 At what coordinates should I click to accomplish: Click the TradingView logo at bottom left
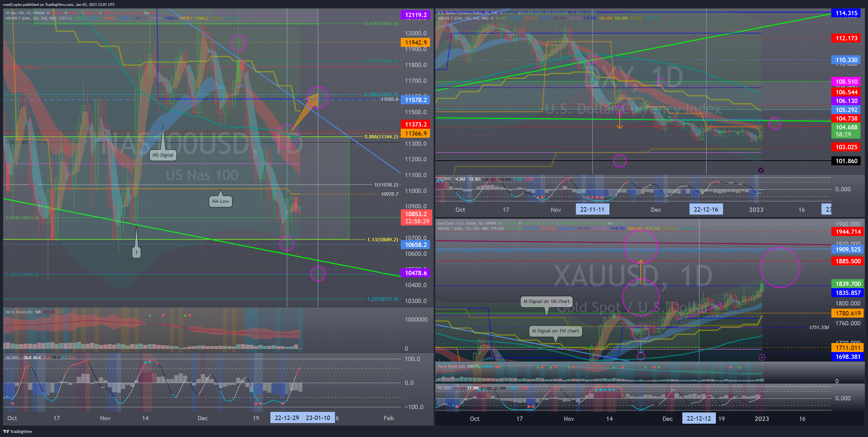click(x=17, y=431)
